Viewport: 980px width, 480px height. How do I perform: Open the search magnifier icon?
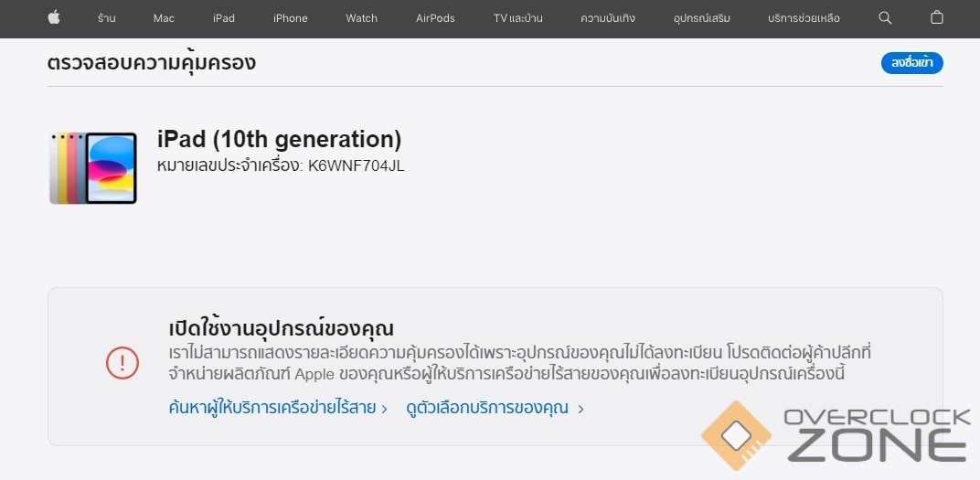(x=885, y=17)
